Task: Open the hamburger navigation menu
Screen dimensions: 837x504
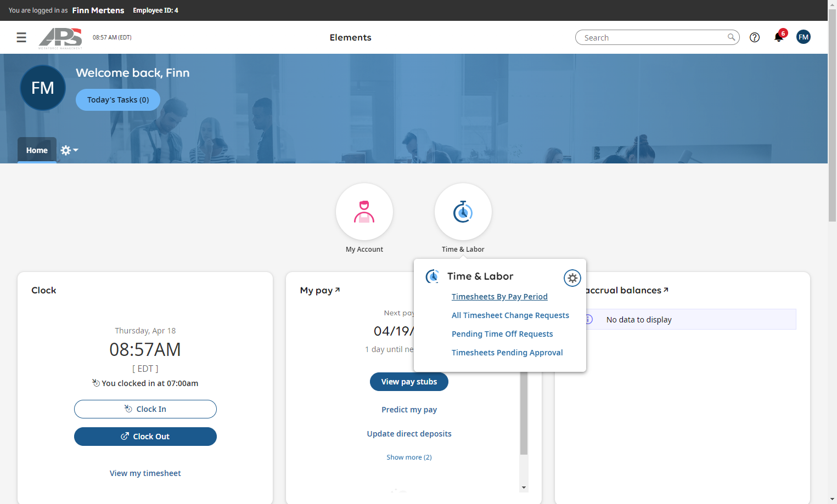Action: [21, 37]
